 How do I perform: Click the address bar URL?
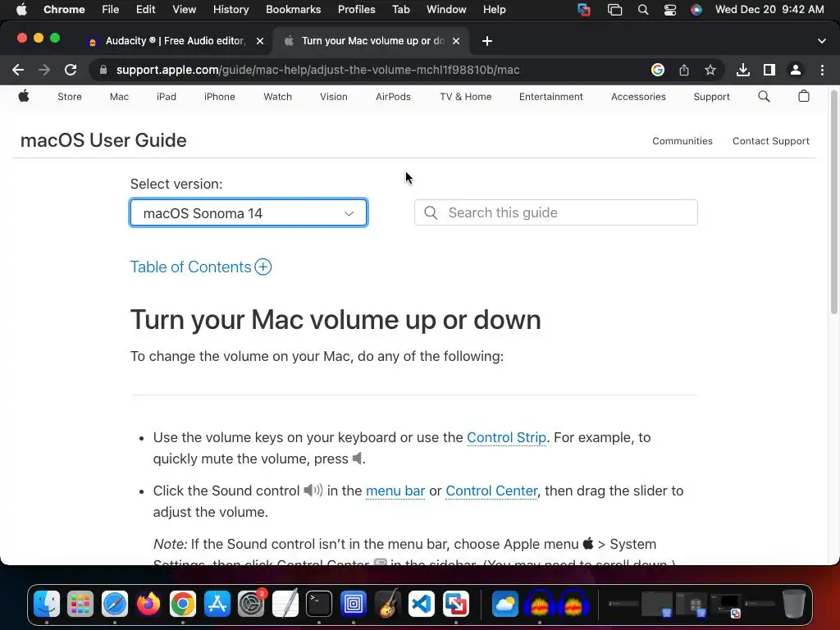(x=317, y=70)
